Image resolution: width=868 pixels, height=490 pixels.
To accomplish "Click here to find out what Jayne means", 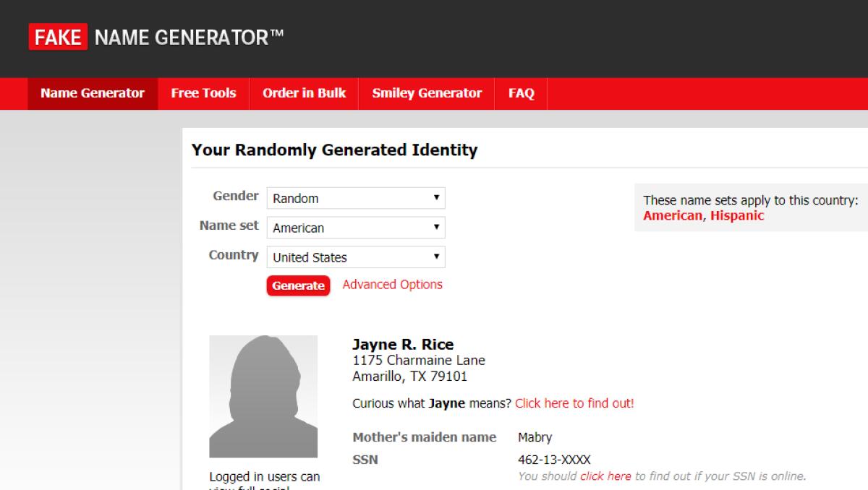I will tap(574, 403).
